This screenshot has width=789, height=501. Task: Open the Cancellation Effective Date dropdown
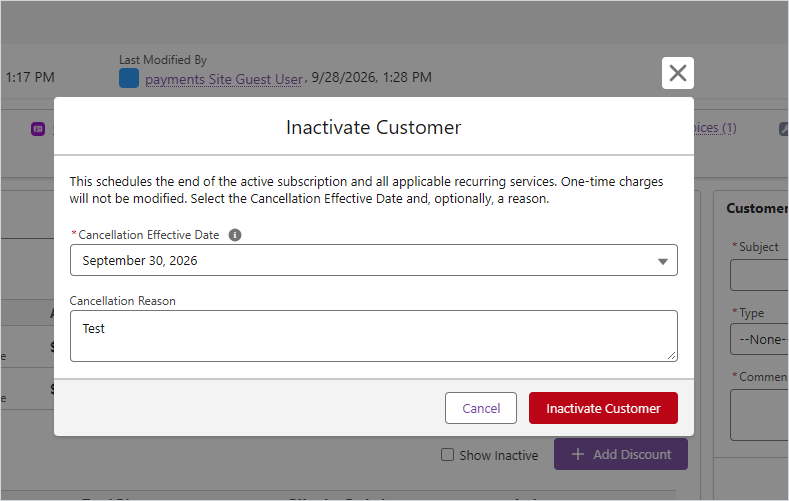click(373, 260)
